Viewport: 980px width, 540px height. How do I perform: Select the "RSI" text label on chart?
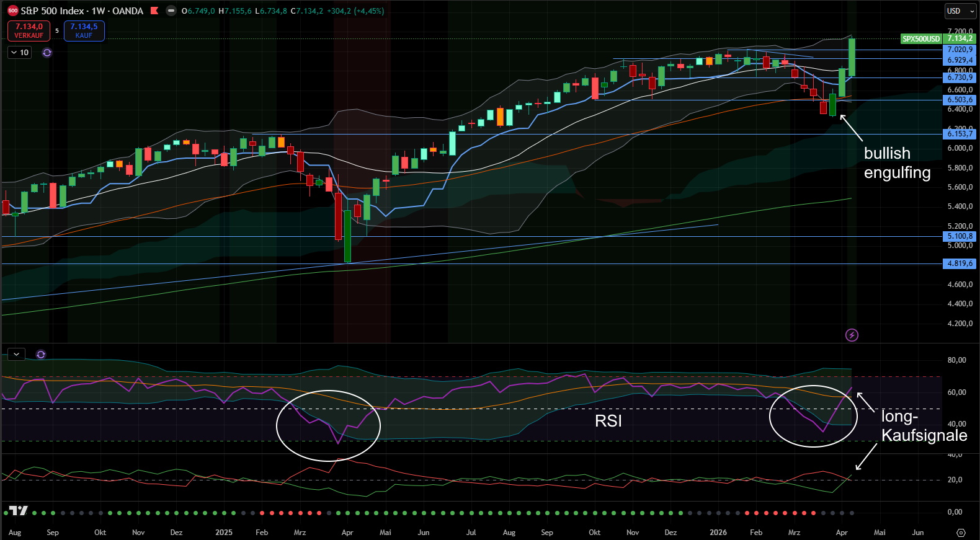click(x=608, y=421)
